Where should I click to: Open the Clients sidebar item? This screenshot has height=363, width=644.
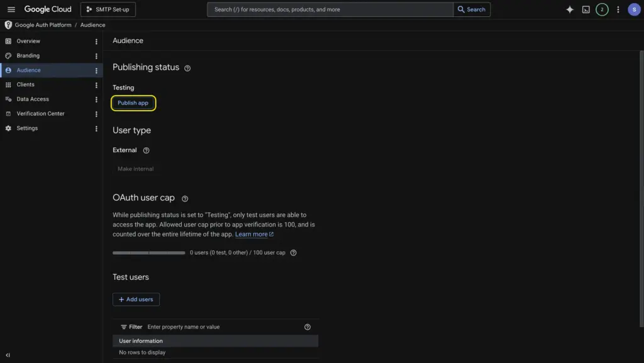[52, 84]
